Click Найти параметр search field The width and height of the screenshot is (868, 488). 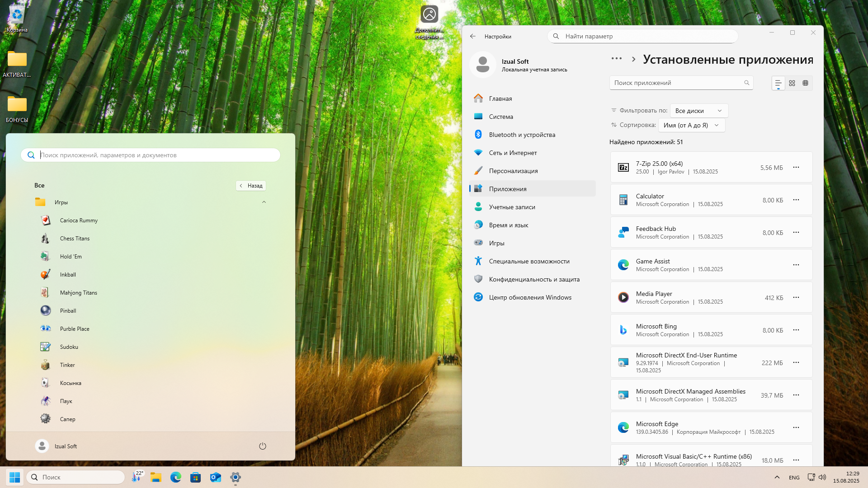642,36
